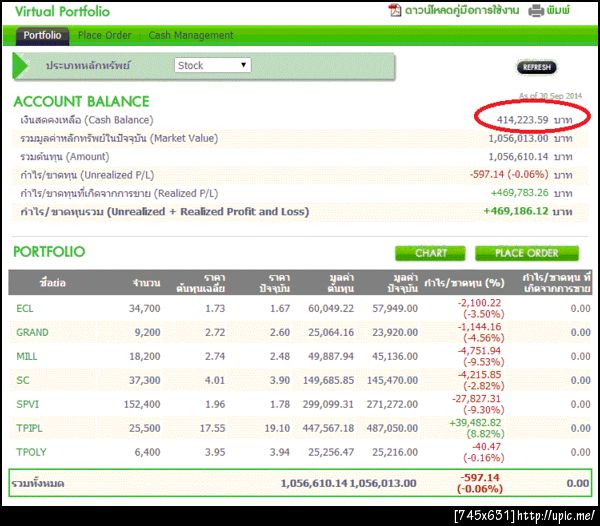Select TPIPL profit +39,482.82
600x526 pixels.
tap(475, 423)
